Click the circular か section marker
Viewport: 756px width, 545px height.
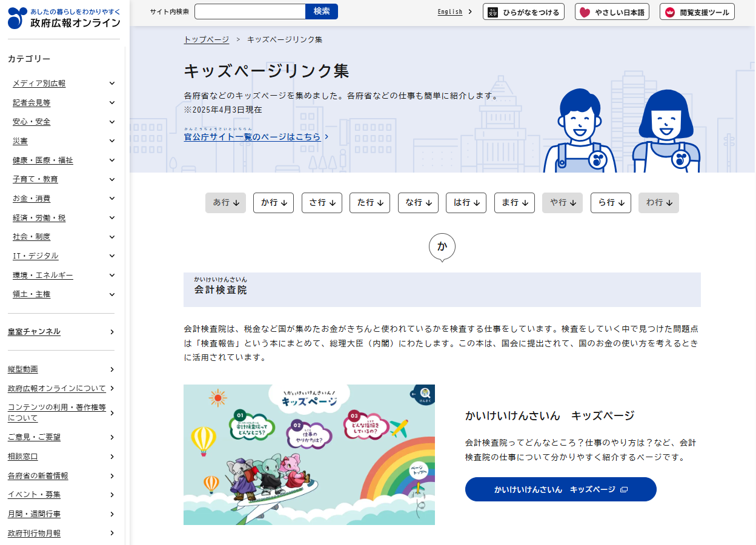click(442, 246)
